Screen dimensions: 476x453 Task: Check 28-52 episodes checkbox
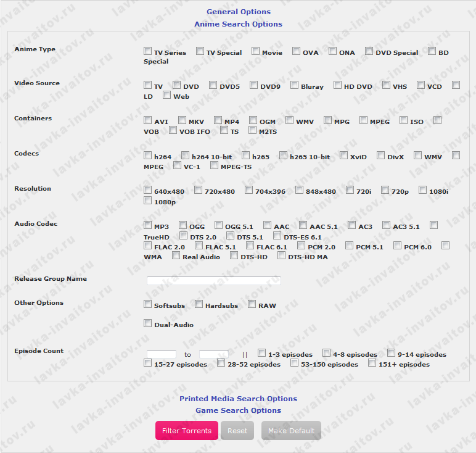pyautogui.click(x=221, y=363)
